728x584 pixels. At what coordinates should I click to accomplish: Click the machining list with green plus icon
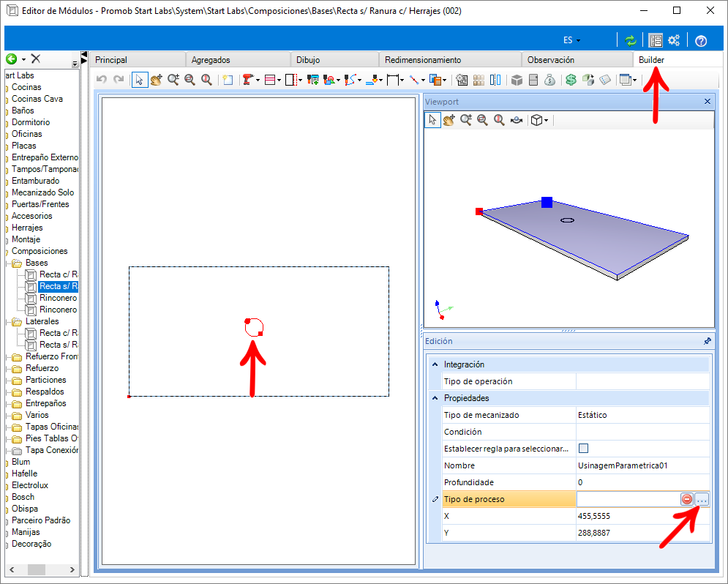(313, 80)
